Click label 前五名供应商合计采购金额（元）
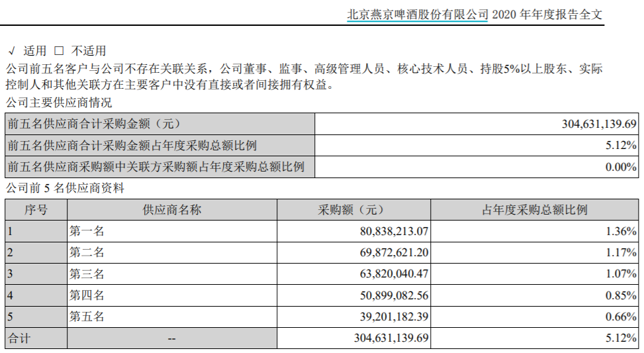The height and width of the screenshot is (353, 644). click(x=94, y=124)
